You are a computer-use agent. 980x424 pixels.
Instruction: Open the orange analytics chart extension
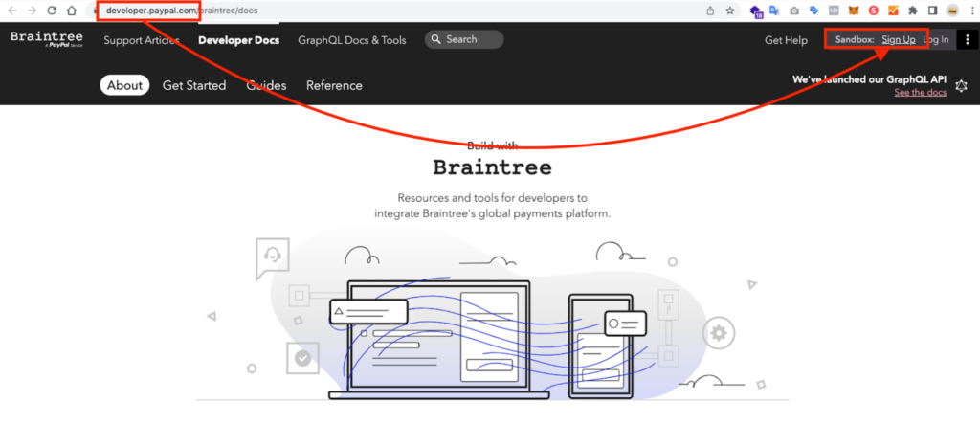pos(893,11)
